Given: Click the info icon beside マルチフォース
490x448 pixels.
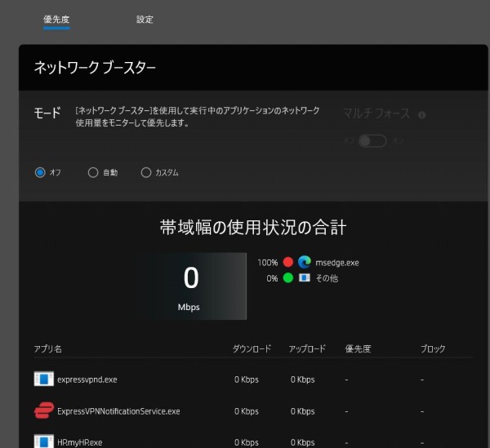Looking at the screenshot, I should click(421, 115).
